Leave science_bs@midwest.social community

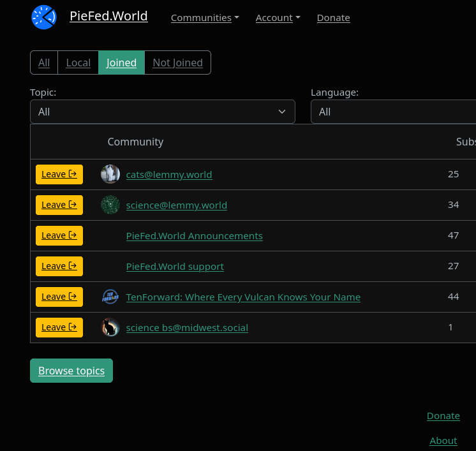pyautogui.click(x=59, y=328)
